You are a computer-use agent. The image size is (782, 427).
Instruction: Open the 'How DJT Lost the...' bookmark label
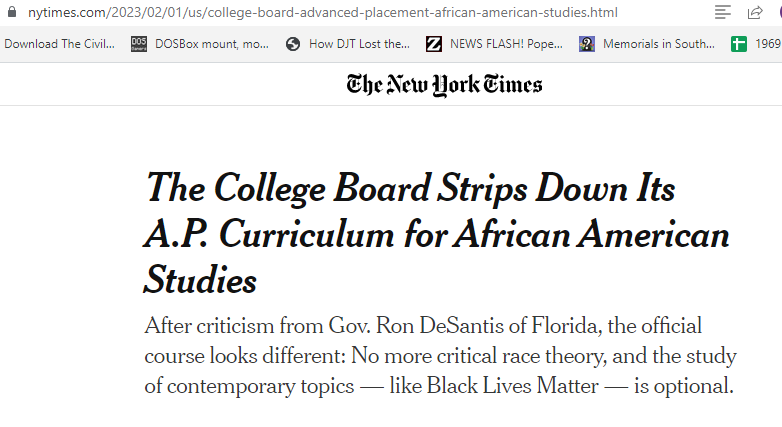point(359,44)
